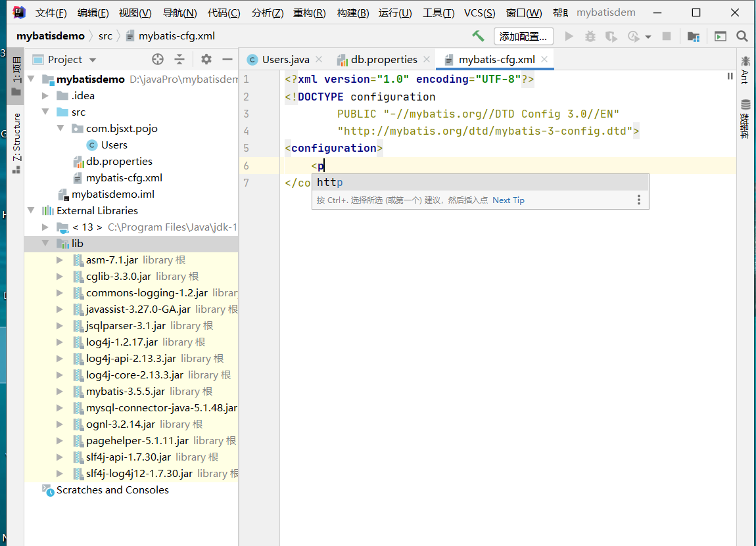Select db.properties in project tree

pos(119,161)
